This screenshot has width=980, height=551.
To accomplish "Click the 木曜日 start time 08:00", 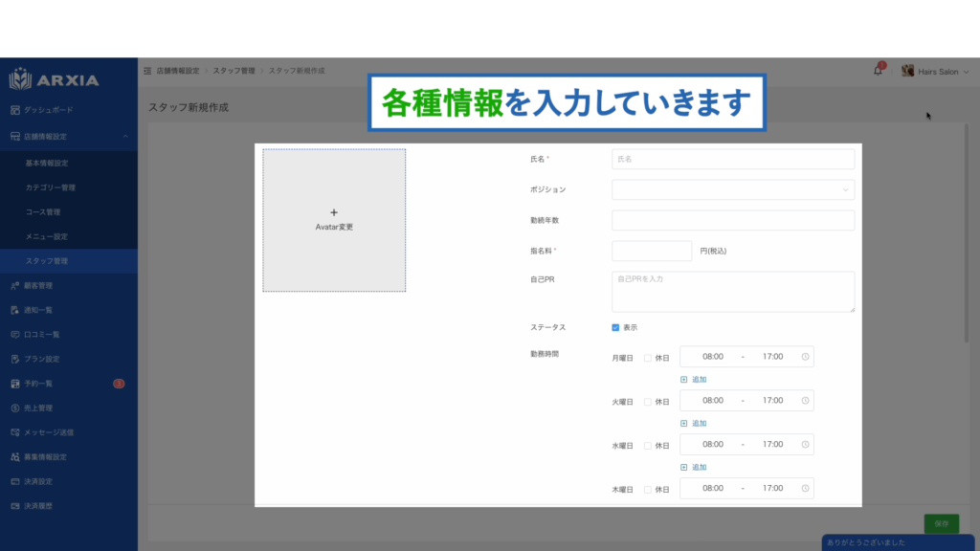I will pos(712,489).
